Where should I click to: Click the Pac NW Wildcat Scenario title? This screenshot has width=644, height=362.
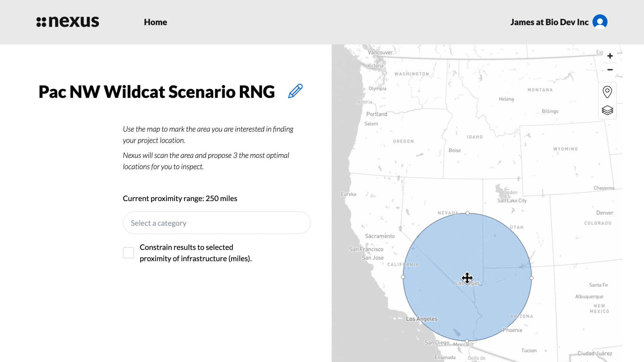[157, 92]
